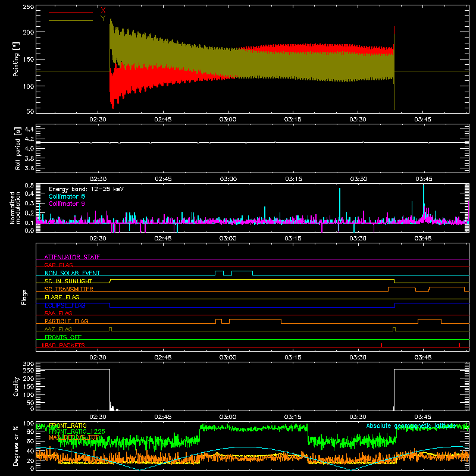
Task: Select the red 'X' legend label
Action: (x=103, y=11)
